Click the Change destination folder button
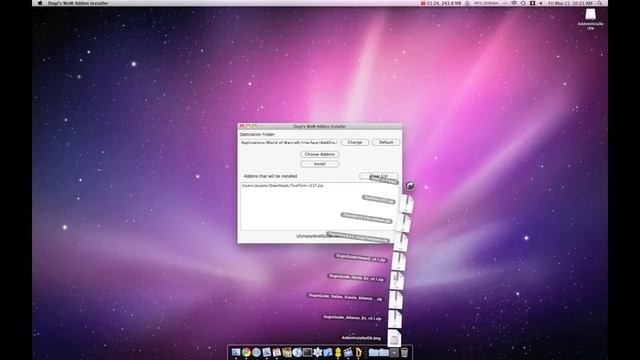 [x=355, y=142]
